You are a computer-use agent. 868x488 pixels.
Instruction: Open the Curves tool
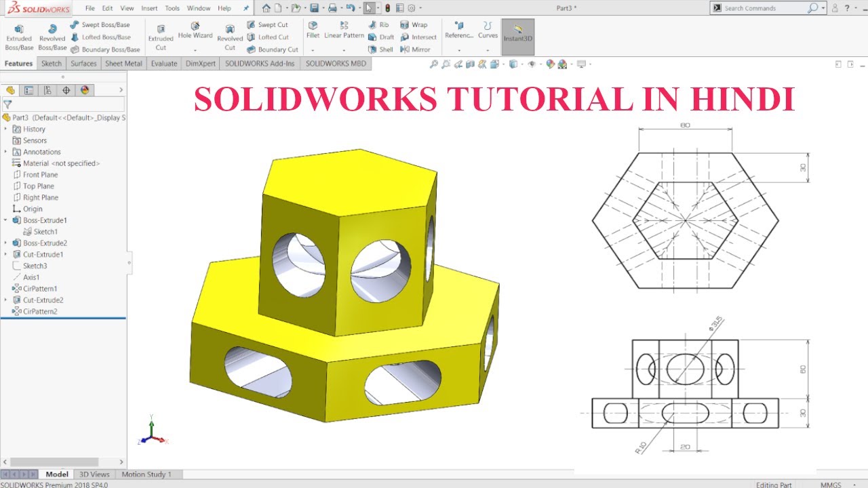[x=488, y=31]
